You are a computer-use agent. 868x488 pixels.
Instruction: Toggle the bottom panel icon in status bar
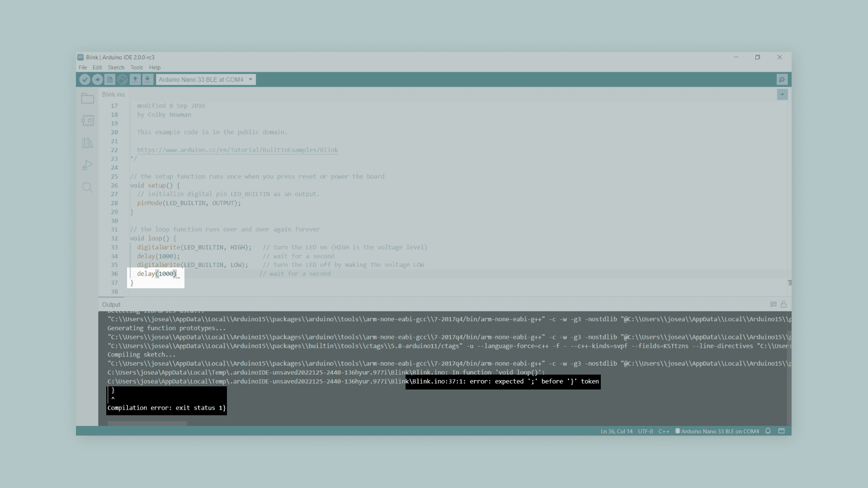click(x=781, y=431)
